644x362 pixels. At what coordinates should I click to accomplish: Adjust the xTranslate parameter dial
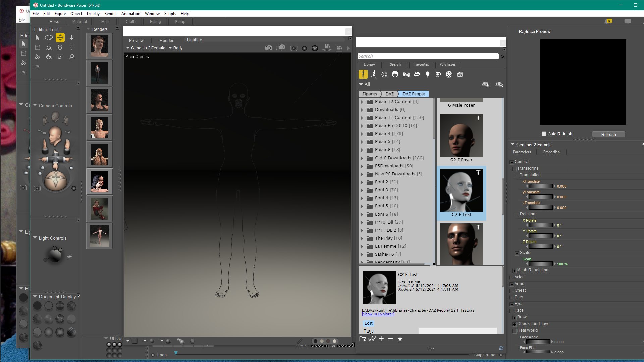[540, 186]
